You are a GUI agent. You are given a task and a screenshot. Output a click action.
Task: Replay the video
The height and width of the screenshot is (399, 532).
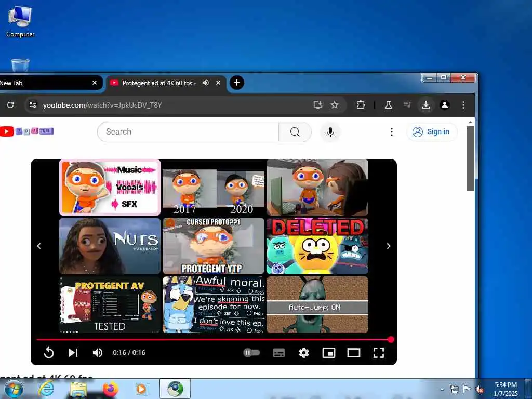pyautogui.click(x=49, y=353)
